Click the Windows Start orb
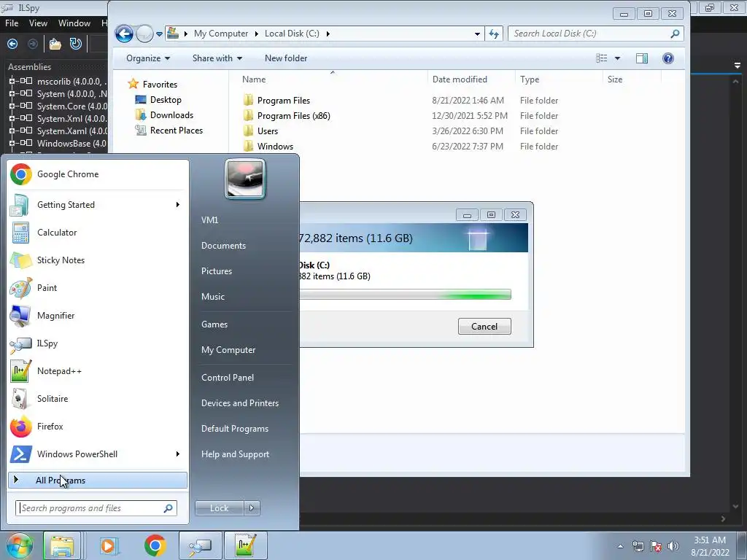This screenshot has height=560, width=747. pos(20,545)
